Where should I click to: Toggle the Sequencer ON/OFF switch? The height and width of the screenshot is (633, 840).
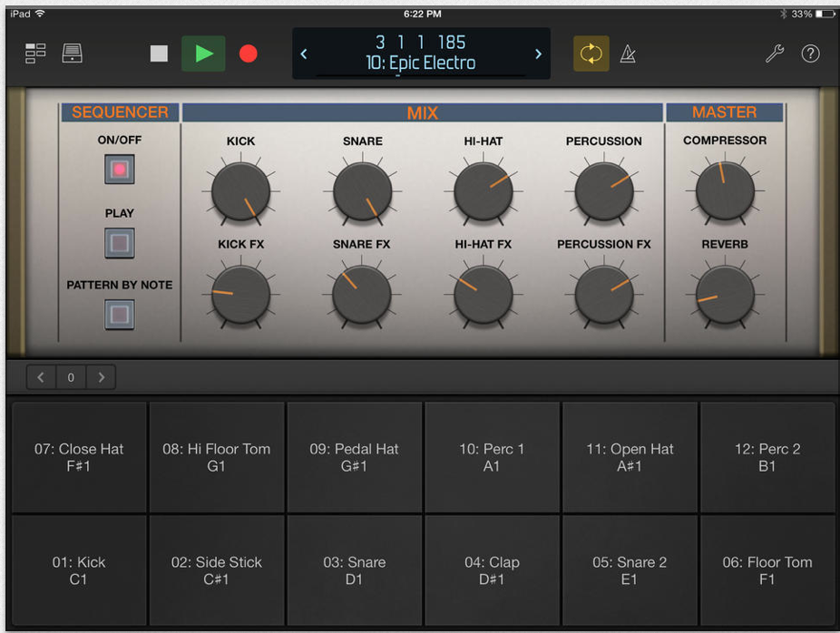pyautogui.click(x=120, y=170)
